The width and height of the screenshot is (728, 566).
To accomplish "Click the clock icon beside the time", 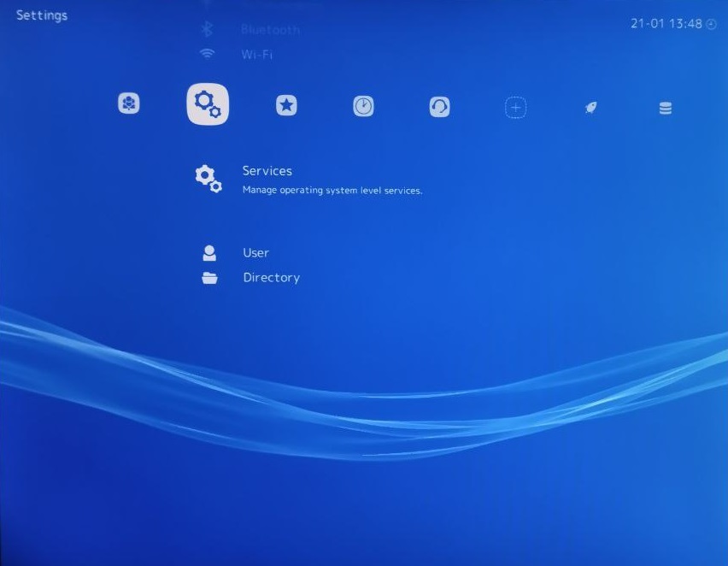I will tap(711, 24).
